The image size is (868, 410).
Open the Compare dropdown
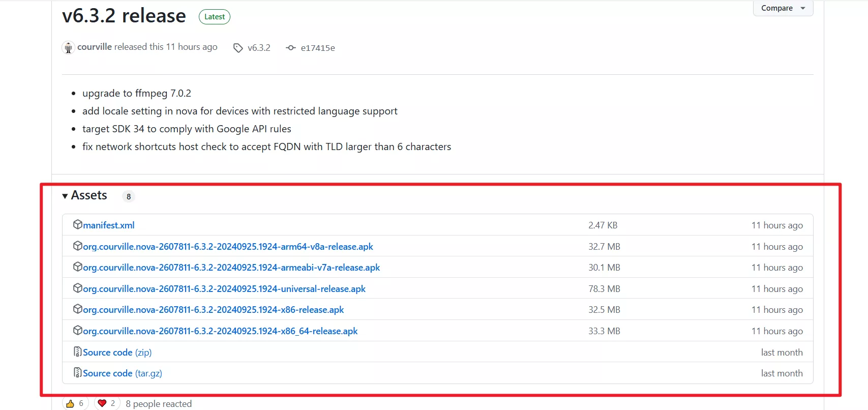click(x=783, y=8)
